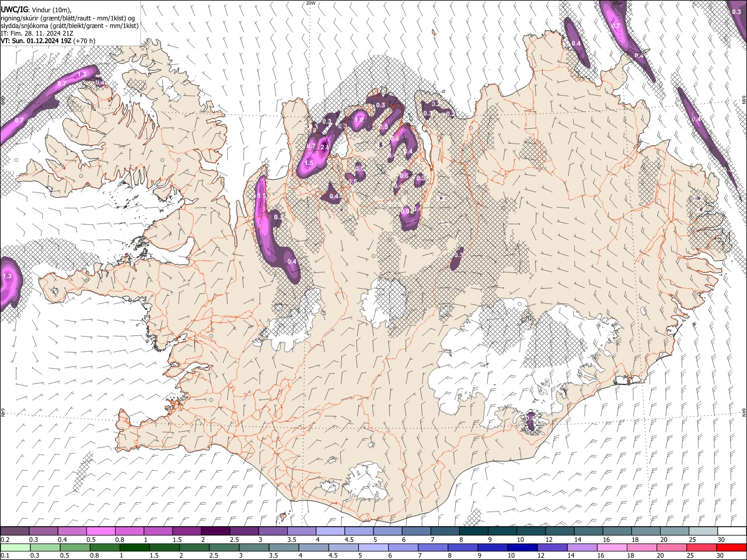Click the pale grey snow-scale swatch labeled 25

[703, 531]
